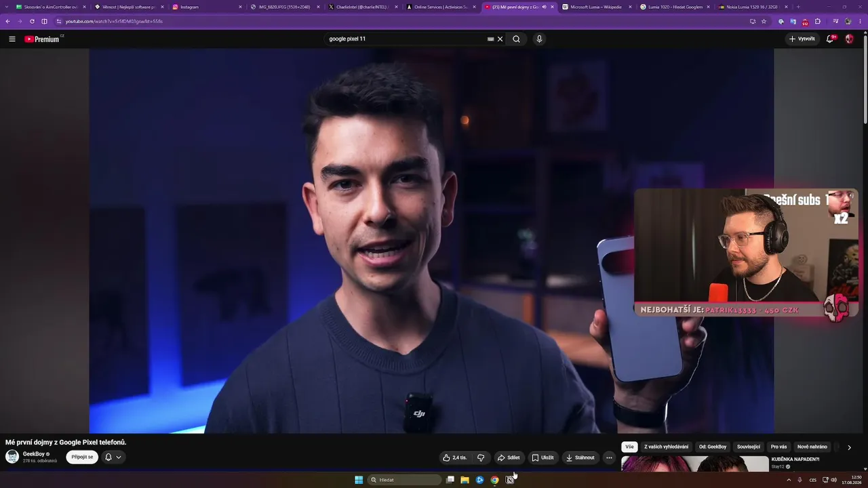The width and height of the screenshot is (868, 488).
Task: Install app icon in address bar
Action: [752, 21]
